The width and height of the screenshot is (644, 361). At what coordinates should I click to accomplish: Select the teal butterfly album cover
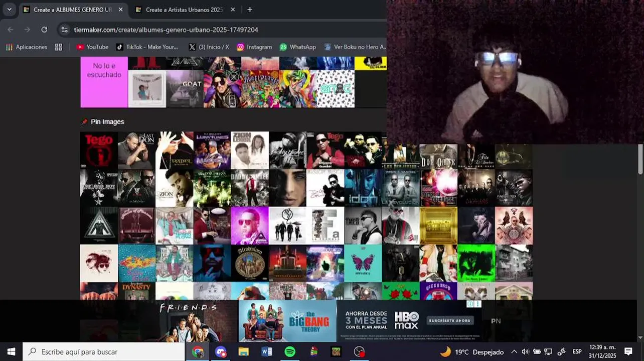pyautogui.click(x=363, y=263)
